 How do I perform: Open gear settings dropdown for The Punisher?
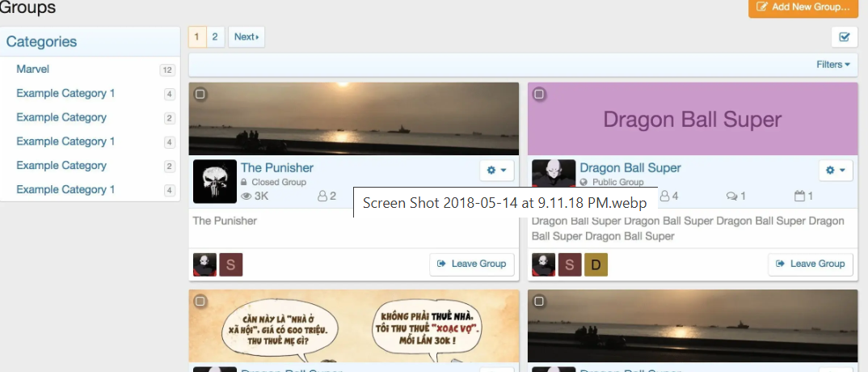click(496, 171)
